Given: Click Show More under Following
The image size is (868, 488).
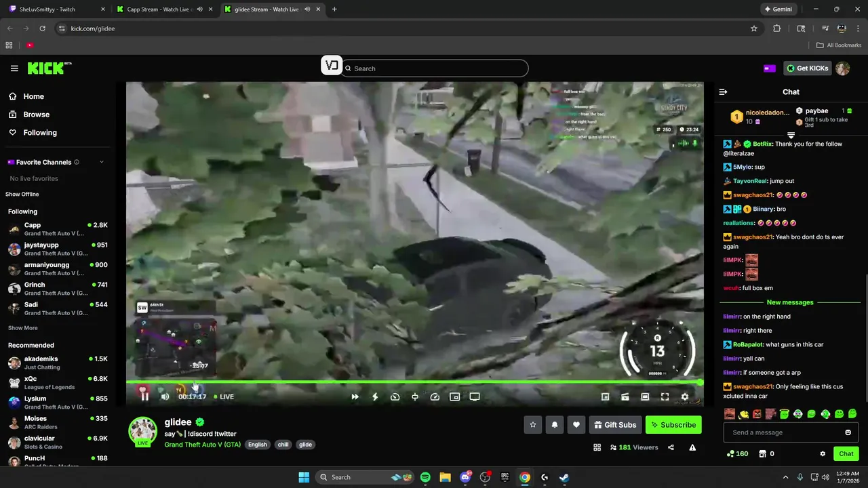Looking at the screenshot, I should coord(22,328).
